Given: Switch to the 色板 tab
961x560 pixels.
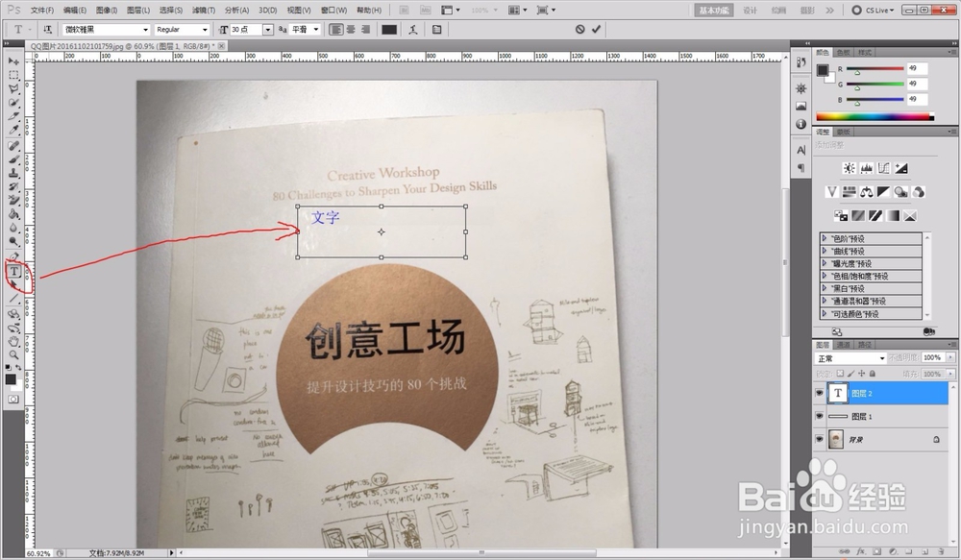Looking at the screenshot, I should [844, 52].
